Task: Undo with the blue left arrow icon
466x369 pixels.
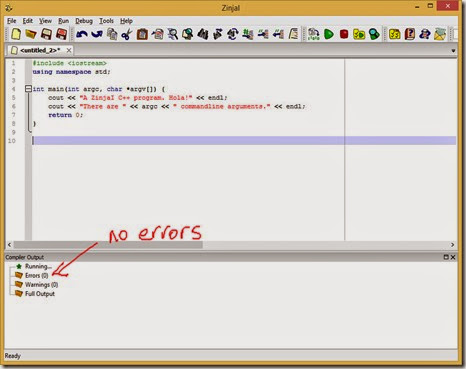Action: pos(82,34)
